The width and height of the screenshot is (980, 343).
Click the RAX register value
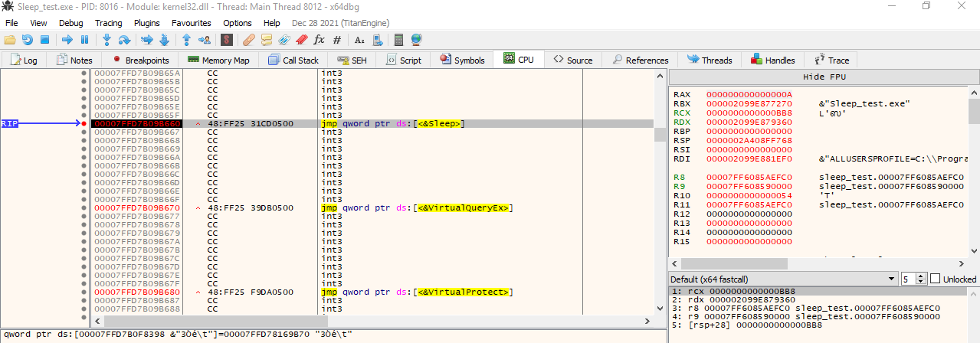(x=749, y=94)
